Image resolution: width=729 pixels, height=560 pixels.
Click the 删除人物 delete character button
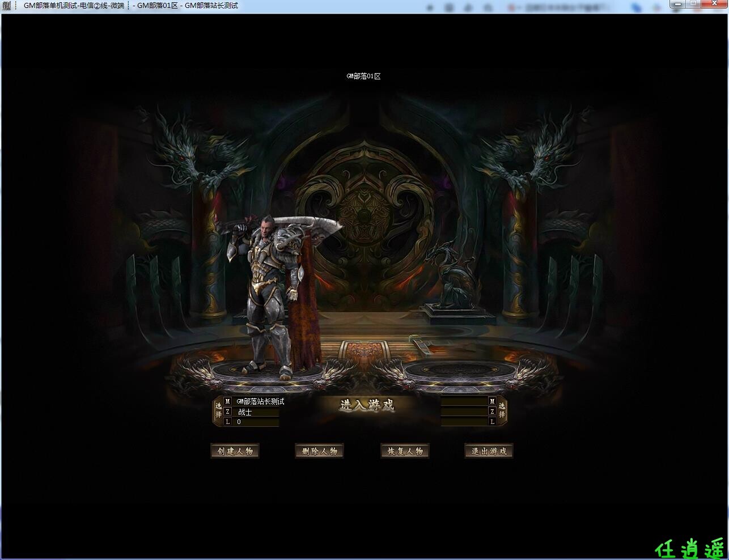pos(320,451)
